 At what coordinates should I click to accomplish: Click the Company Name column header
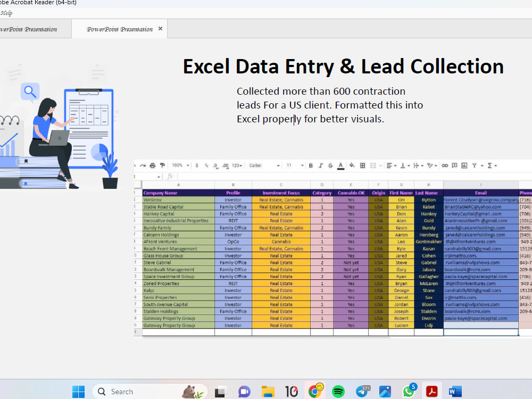click(178, 193)
